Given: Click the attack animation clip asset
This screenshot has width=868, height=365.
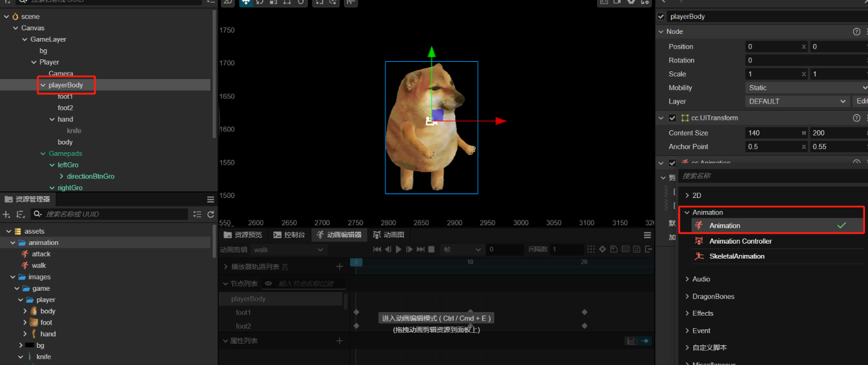Looking at the screenshot, I should click(41, 254).
